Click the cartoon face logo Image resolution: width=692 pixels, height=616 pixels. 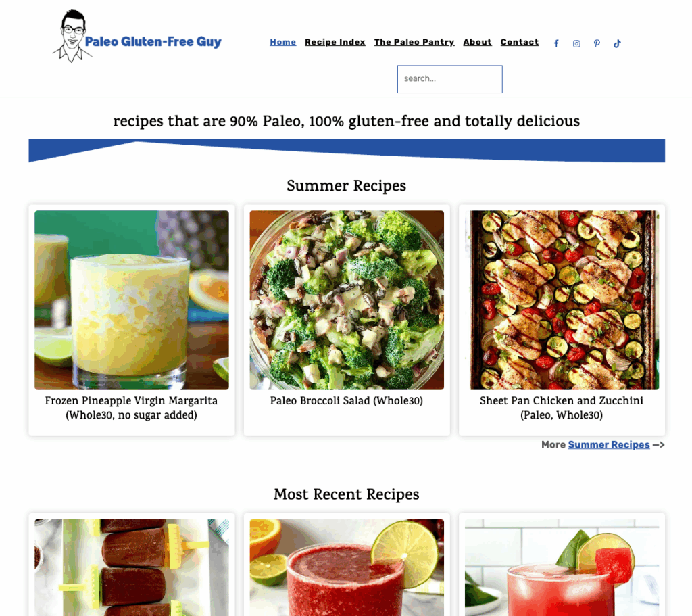coord(72,37)
